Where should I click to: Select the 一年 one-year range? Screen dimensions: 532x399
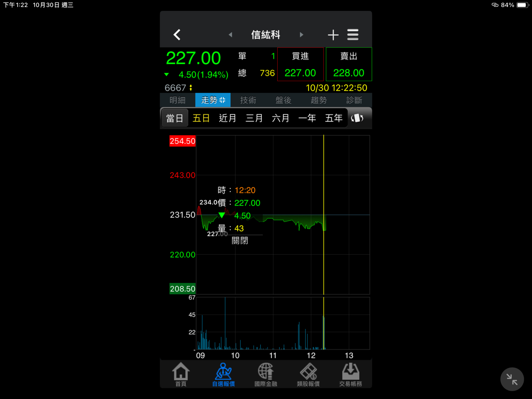point(307,118)
